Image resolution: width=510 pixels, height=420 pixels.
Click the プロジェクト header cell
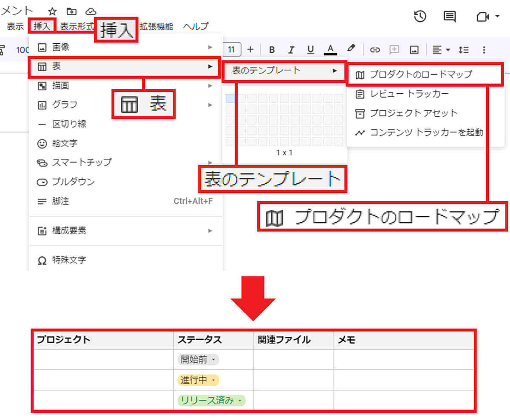(103, 340)
